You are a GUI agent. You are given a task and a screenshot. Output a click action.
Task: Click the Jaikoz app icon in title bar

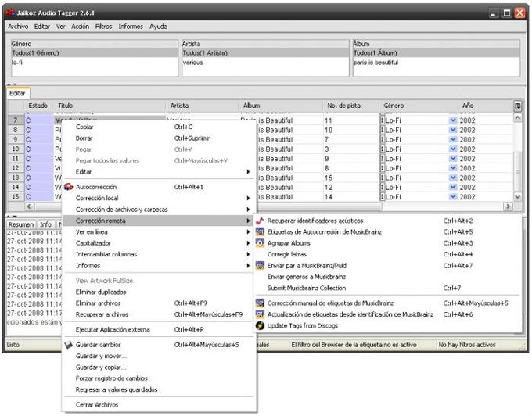click(10, 13)
